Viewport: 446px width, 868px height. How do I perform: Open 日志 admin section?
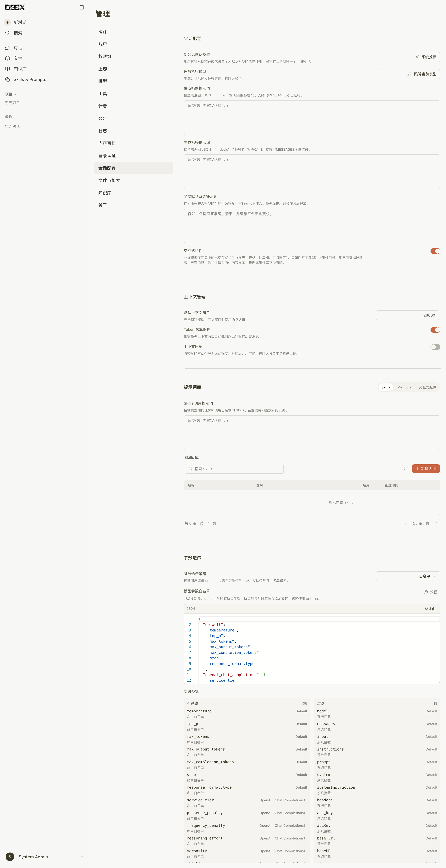point(134,131)
